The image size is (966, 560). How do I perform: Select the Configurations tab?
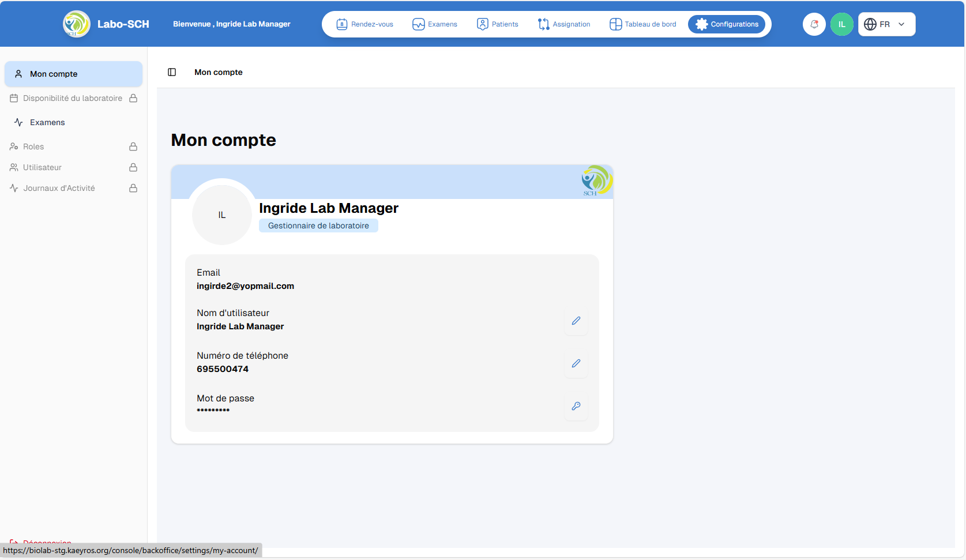727,24
